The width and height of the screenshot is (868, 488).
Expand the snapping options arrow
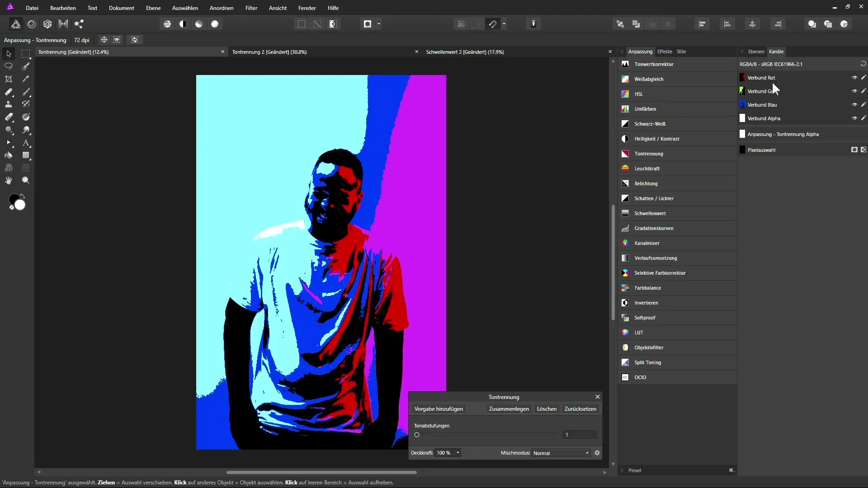tap(504, 24)
